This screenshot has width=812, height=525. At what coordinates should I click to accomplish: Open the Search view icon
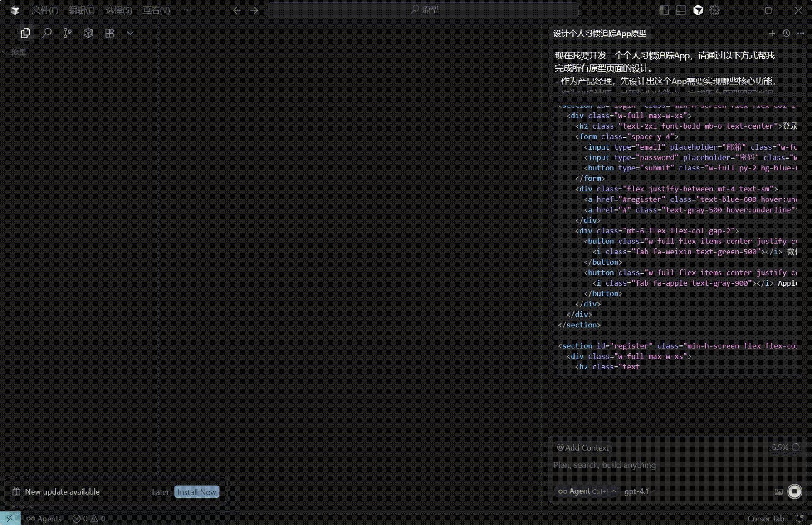click(x=47, y=33)
